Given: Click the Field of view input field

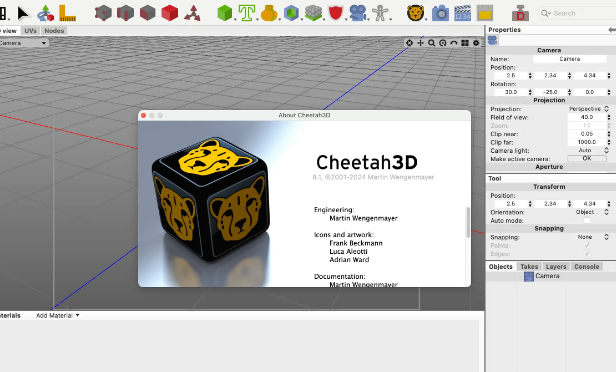Looking at the screenshot, I should point(587,117).
